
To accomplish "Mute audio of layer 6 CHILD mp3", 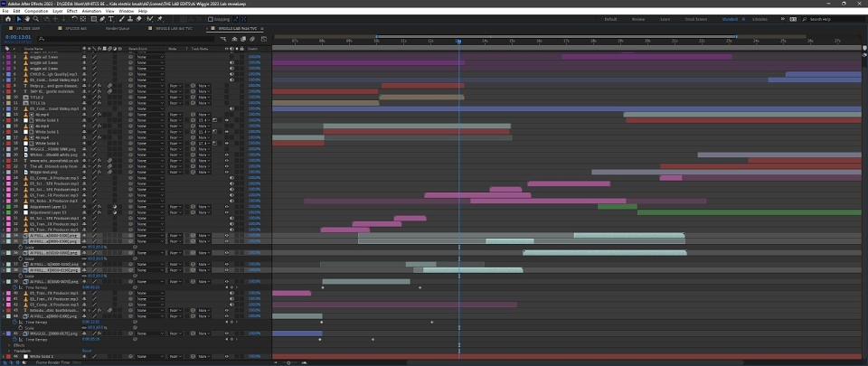I will tap(231, 74).
